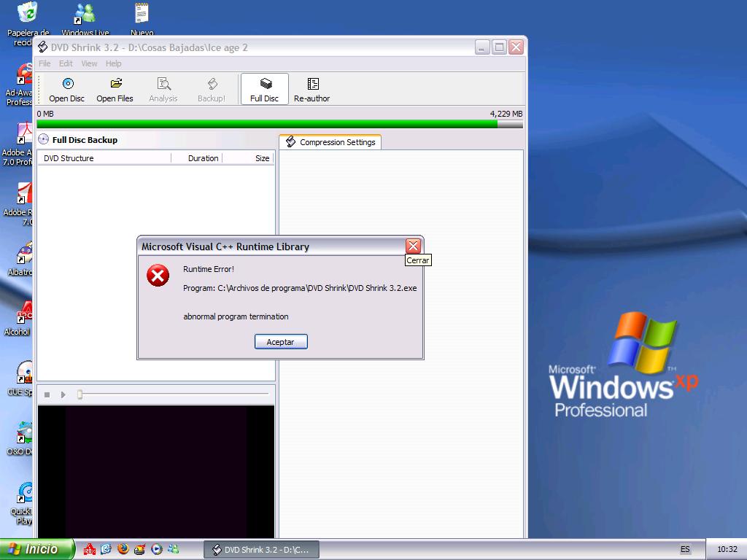Click the DVD Structure column header

(104, 158)
